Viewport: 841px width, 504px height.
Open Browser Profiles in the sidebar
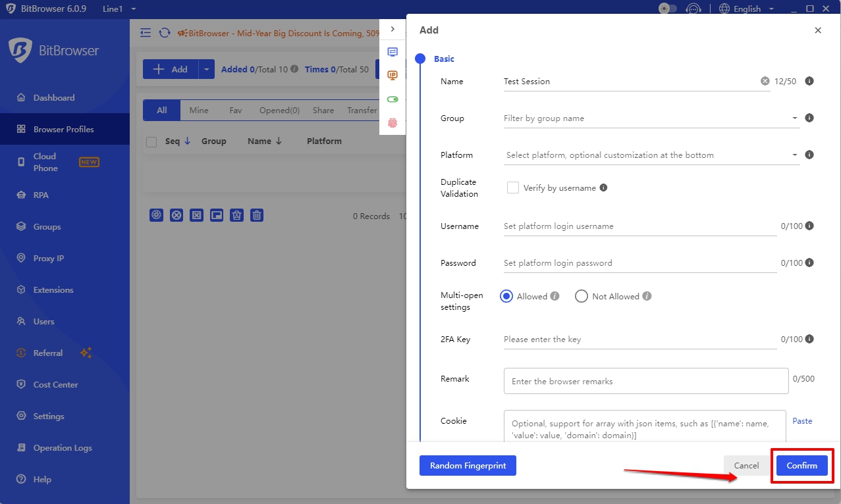click(65, 129)
